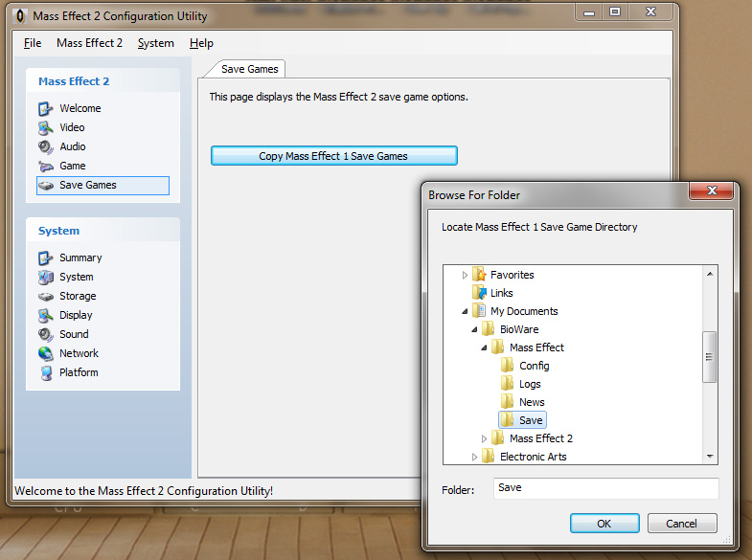Click the Game controller icon in sidebar
752x560 pixels.
(x=46, y=167)
